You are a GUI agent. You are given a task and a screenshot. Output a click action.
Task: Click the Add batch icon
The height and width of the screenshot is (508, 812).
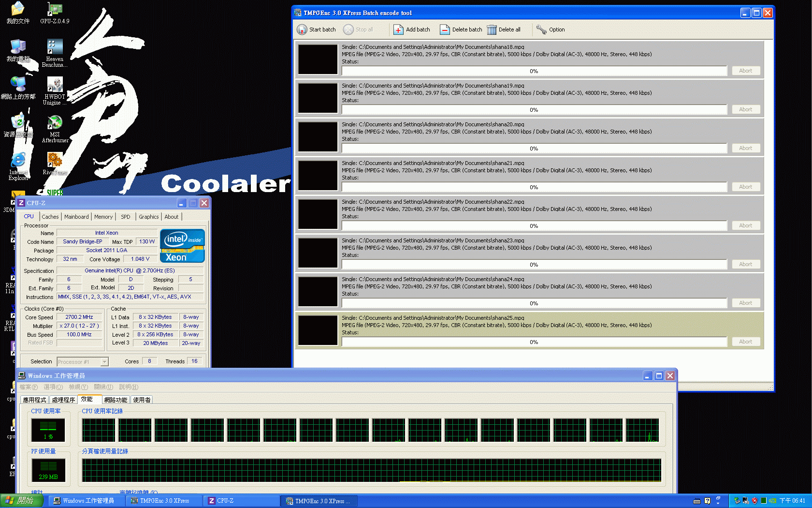click(x=398, y=30)
